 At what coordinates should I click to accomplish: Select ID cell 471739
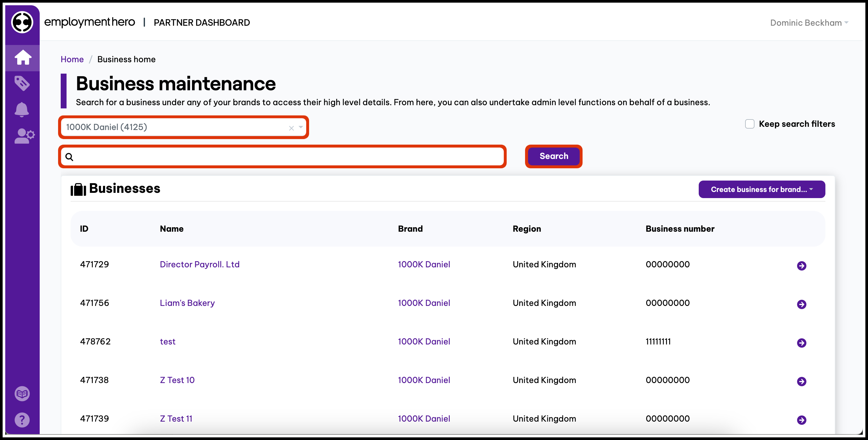pos(94,418)
